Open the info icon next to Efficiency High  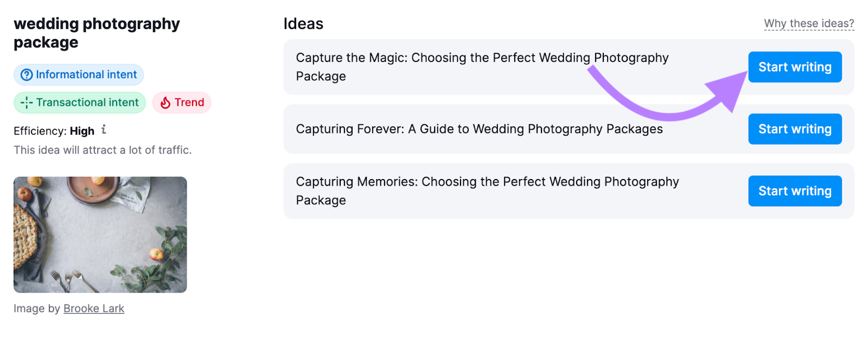(x=104, y=130)
